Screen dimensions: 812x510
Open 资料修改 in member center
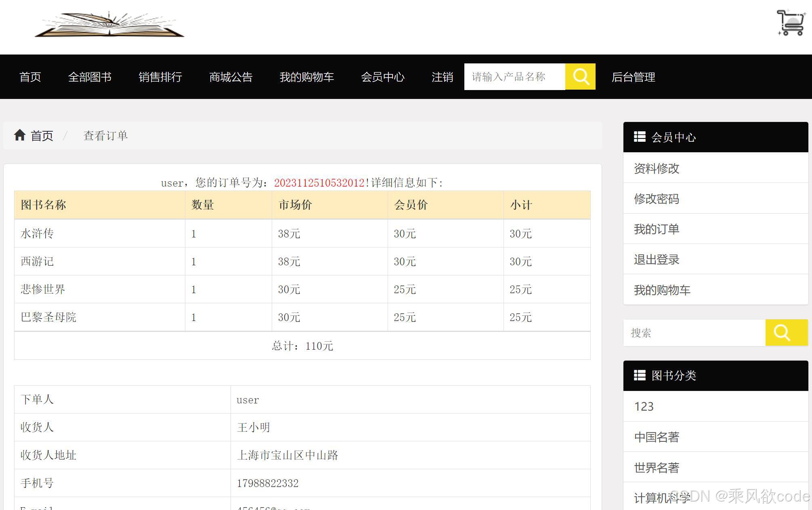(657, 168)
